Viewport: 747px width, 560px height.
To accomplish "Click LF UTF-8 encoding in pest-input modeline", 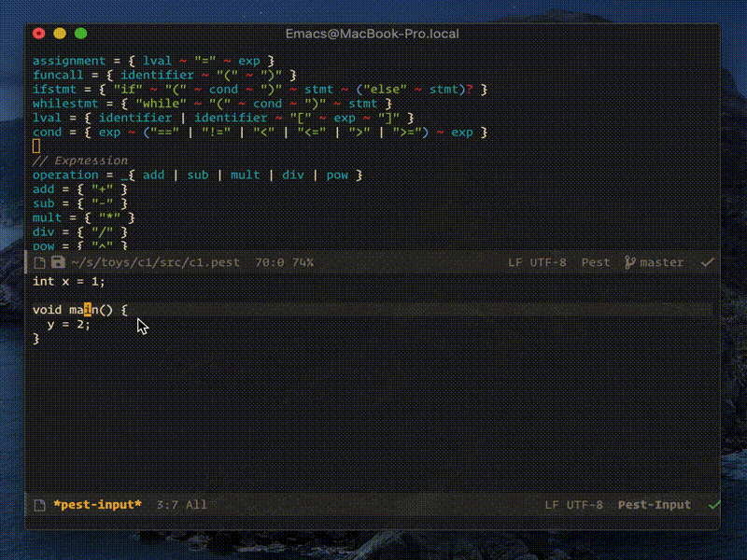I will tap(573, 505).
